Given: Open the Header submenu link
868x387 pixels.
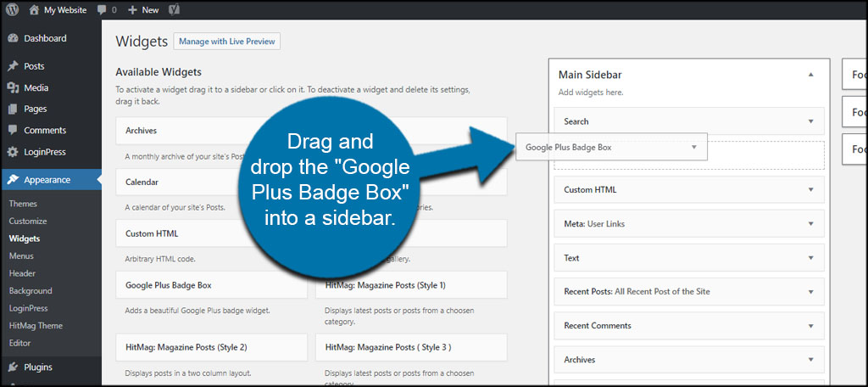Looking at the screenshot, I should coord(22,273).
